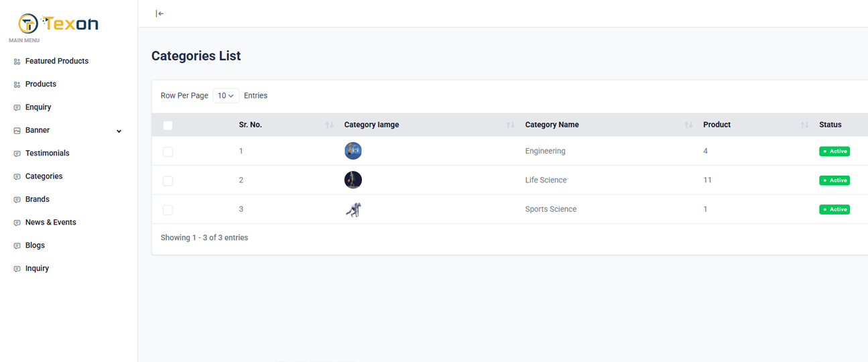Viewport: 868px width, 362px height.
Task: Click the Featured Products menu icon
Action: click(17, 62)
